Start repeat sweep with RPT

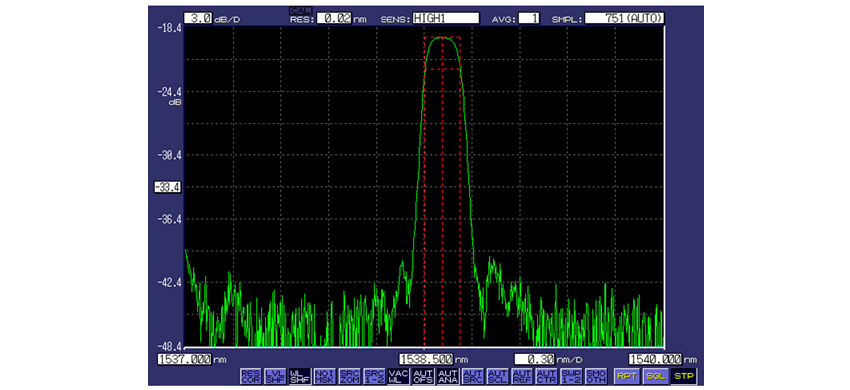(x=626, y=376)
